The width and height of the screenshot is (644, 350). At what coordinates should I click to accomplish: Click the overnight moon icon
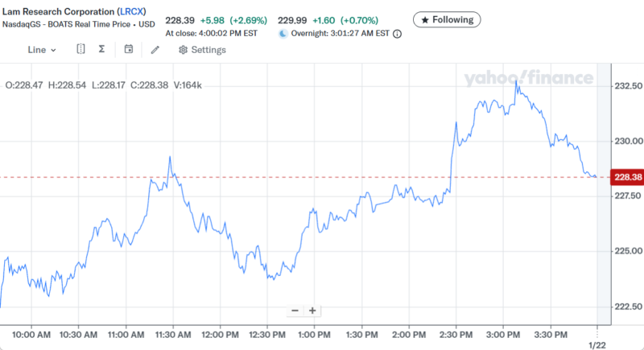[283, 34]
